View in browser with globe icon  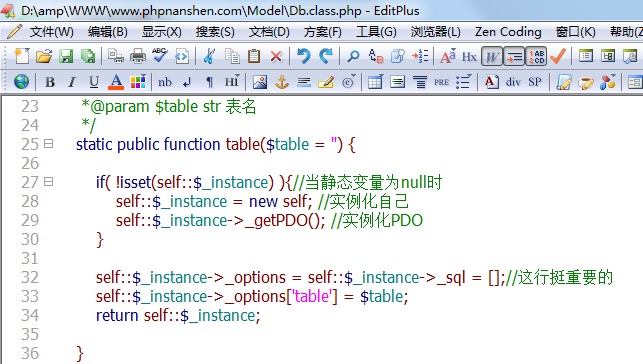pos(21,82)
